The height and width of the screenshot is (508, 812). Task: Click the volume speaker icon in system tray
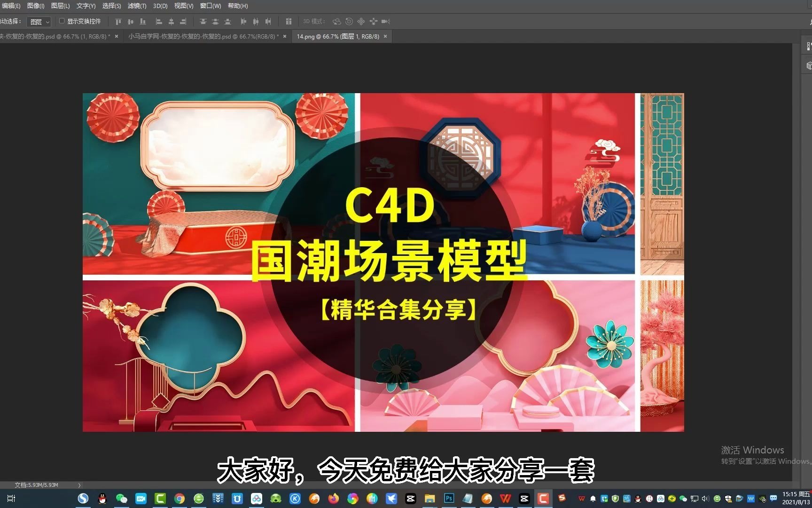click(x=705, y=499)
